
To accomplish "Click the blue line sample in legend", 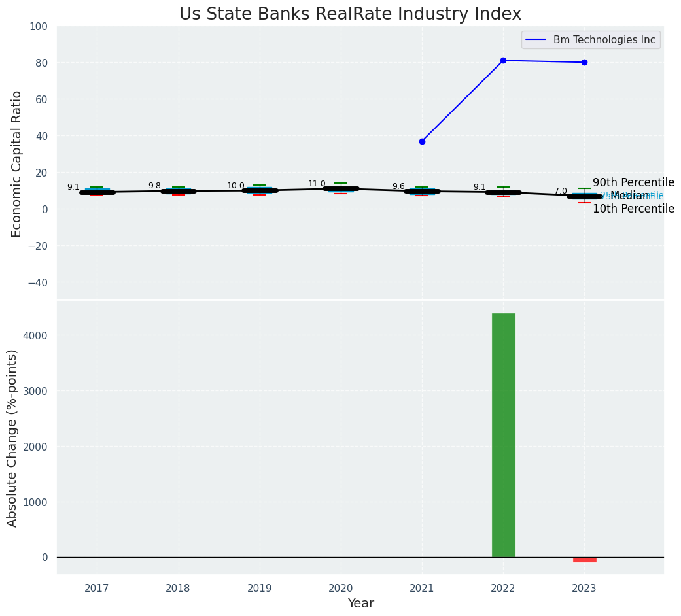I will [536, 40].
